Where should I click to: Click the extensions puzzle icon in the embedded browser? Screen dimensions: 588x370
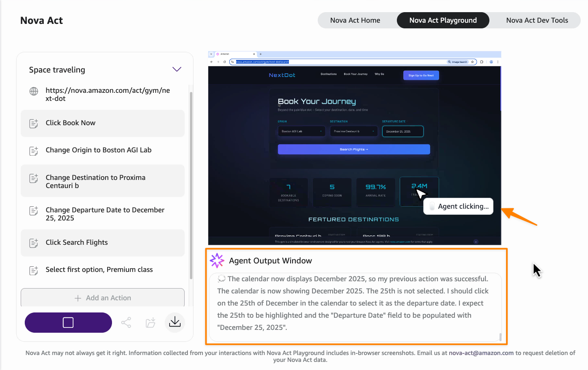482,62
